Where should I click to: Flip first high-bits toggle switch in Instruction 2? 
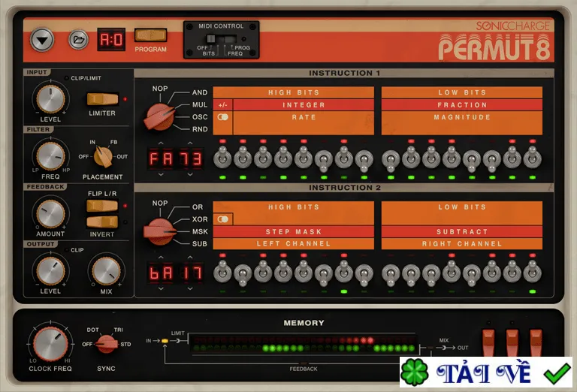[222, 271]
